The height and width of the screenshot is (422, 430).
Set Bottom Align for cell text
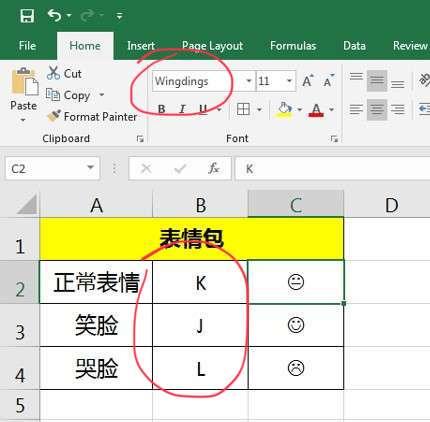398,84
